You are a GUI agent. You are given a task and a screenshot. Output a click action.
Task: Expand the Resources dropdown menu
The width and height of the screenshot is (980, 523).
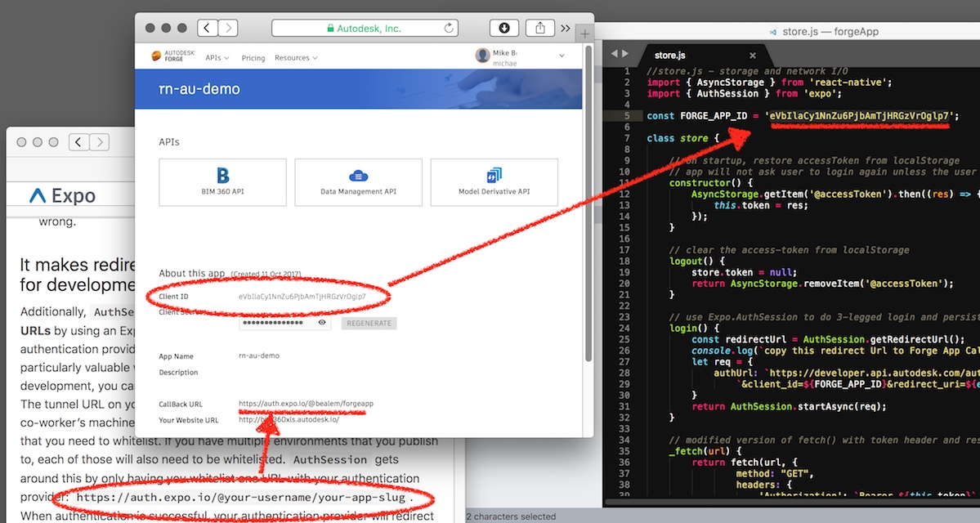(296, 57)
